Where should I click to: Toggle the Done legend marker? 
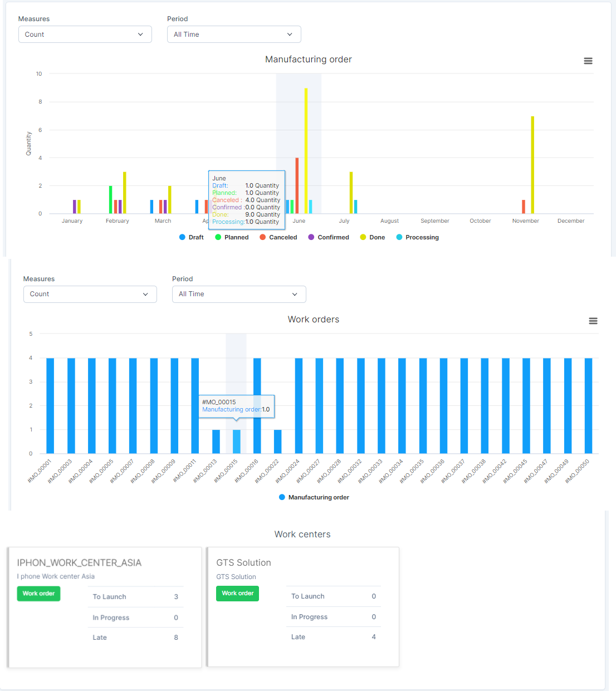click(363, 237)
